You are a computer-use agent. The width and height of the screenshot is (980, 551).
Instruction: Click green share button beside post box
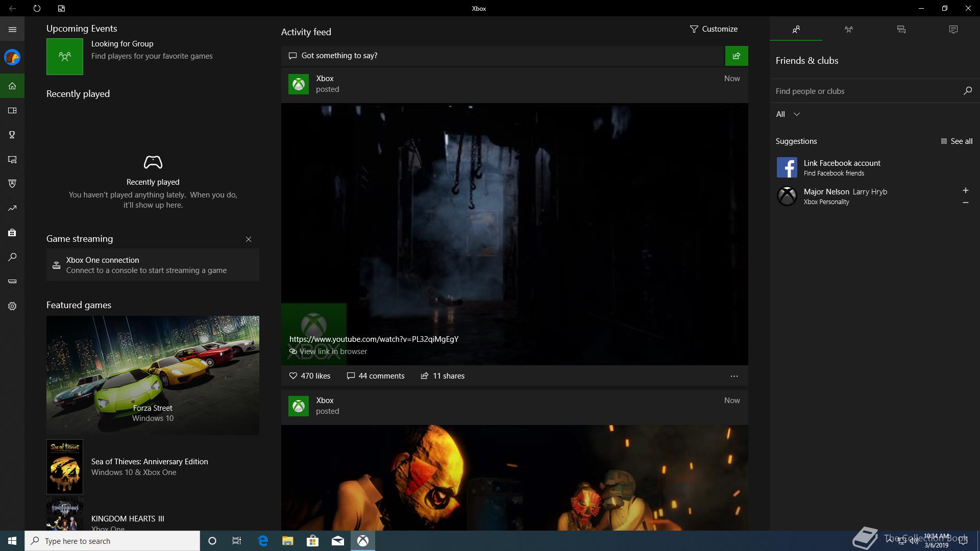tap(737, 56)
